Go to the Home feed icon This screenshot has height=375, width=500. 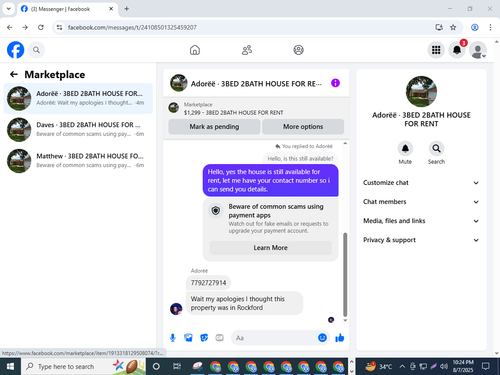(195, 50)
